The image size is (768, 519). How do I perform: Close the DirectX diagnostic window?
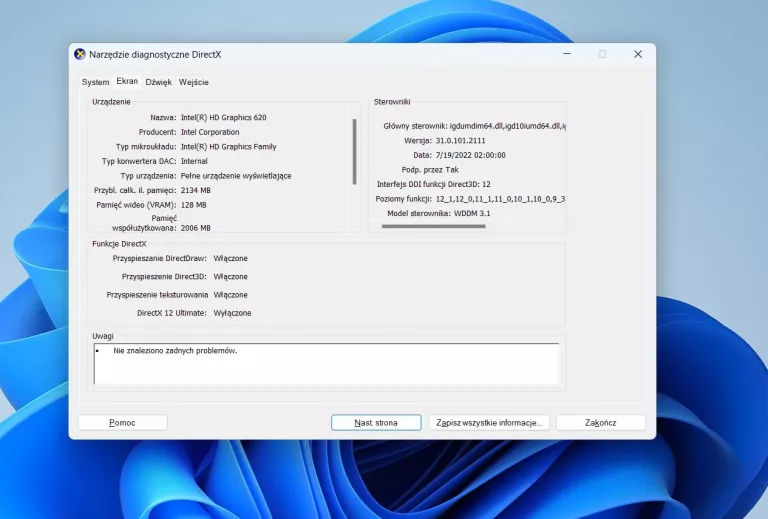point(638,54)
